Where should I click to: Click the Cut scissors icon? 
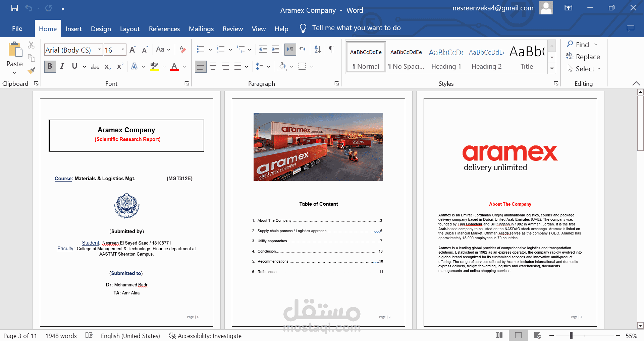pos(31,45)
